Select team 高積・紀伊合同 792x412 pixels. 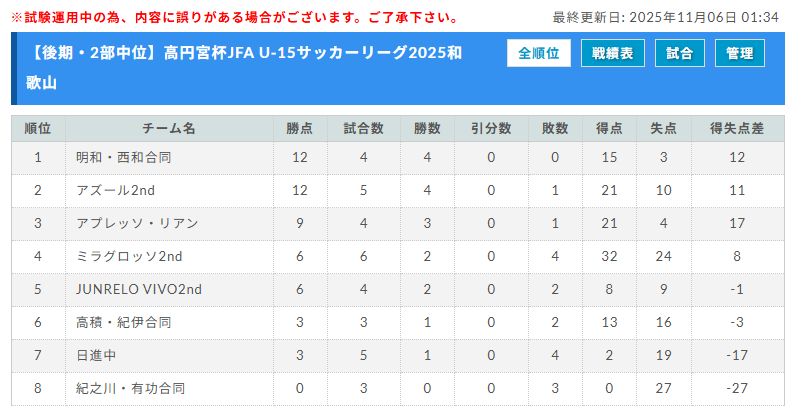[124, 322]
